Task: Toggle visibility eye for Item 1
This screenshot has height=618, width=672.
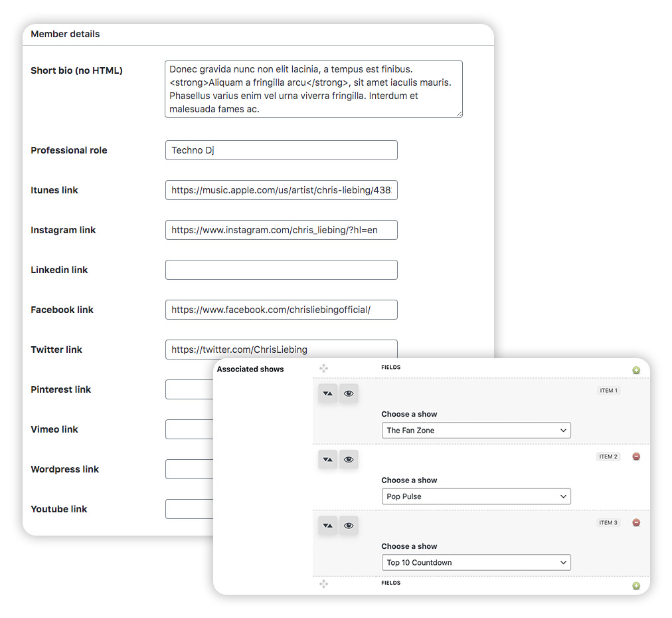Action: 349,393
